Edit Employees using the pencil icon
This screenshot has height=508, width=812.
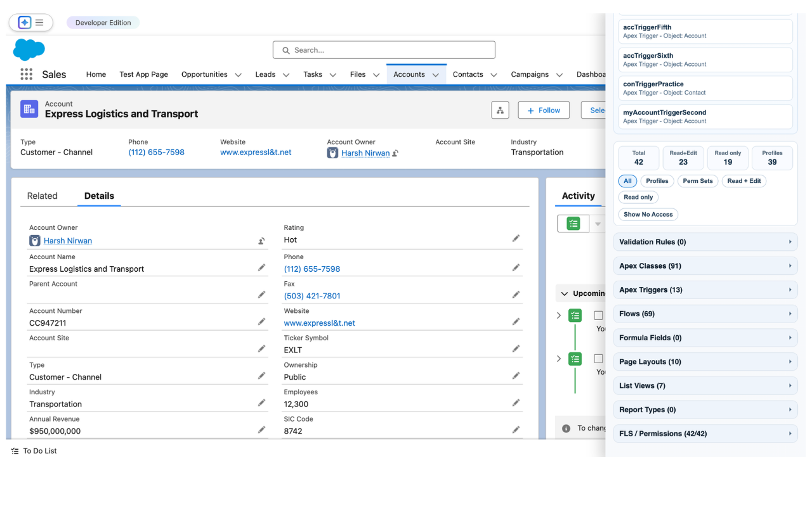click(x=516, y=403)
